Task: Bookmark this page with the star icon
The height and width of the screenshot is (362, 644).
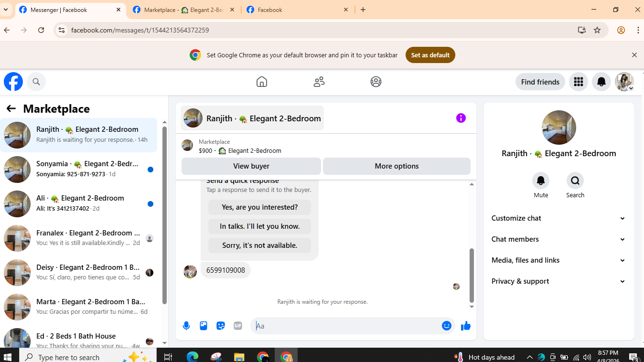Action: pos(597,30)
